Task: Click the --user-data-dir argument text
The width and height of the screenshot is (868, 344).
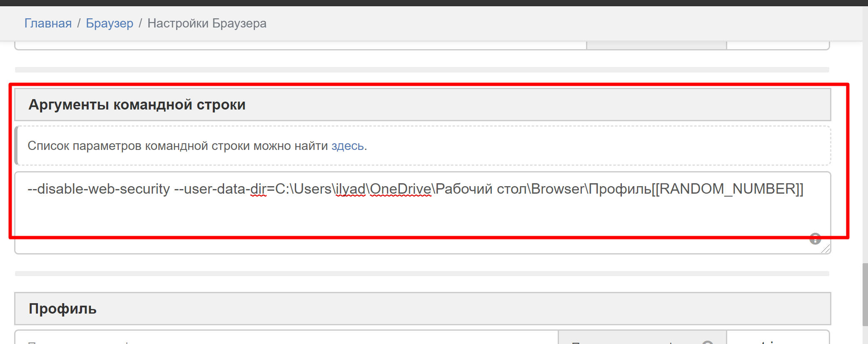Action: (x=220, y=189)
